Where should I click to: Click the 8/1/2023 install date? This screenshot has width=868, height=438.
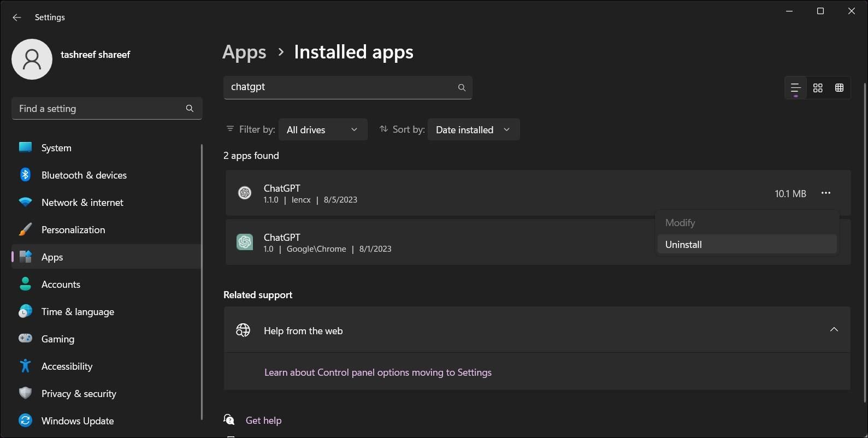point(375,249)
